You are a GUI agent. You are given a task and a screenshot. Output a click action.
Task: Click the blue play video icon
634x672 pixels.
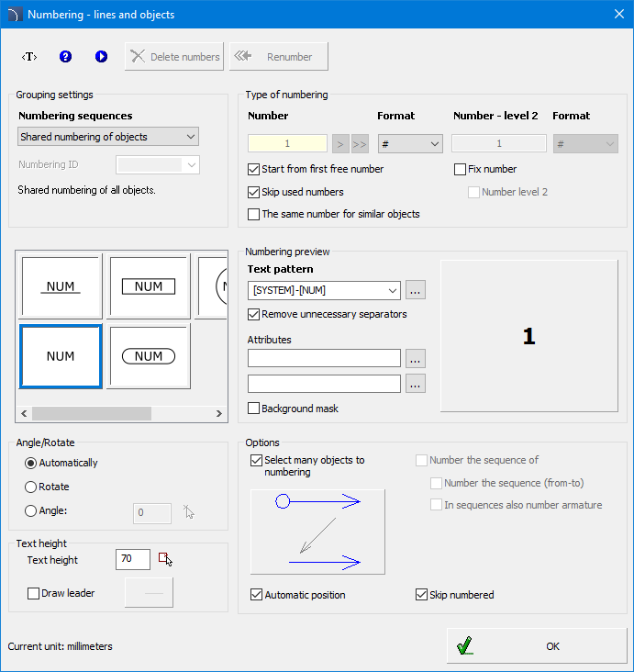[101, 57]
